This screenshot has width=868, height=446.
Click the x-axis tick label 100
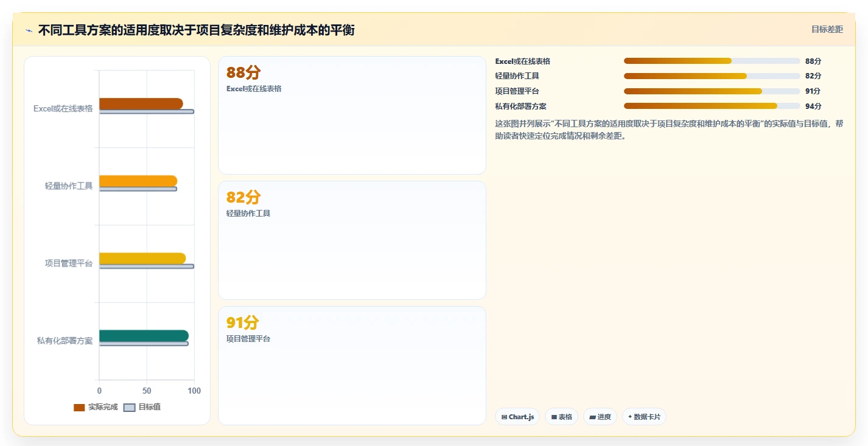[x=194, y=391]
